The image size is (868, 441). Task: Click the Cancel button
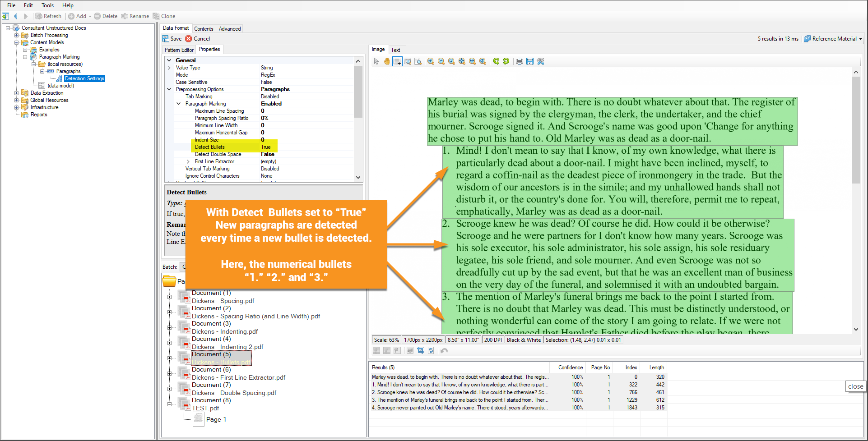[x=198, y=39]
